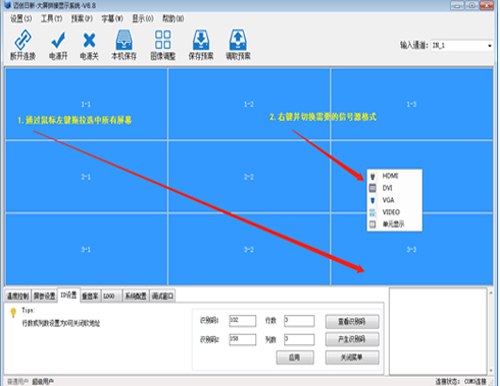500x386 pixels.
Task: Choose 单元显示 in the context menu
Action: (x=394, y=224)
